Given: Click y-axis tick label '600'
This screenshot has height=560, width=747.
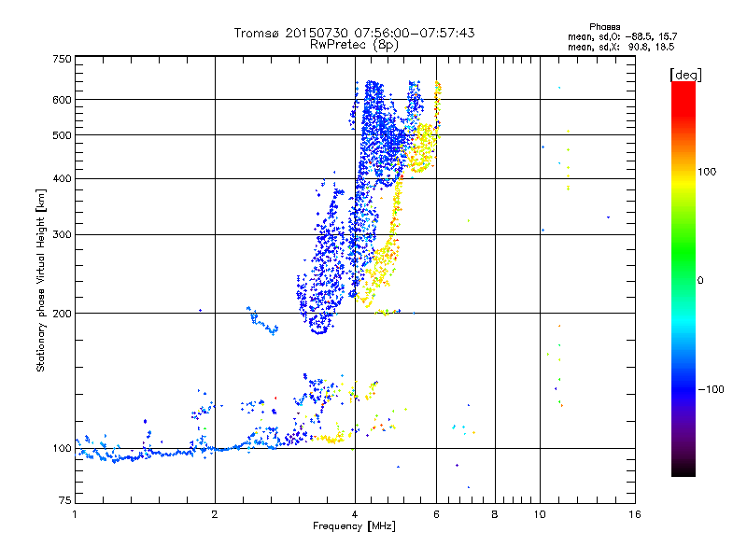Looking at the screenshot, I should [x=62, y=100].
